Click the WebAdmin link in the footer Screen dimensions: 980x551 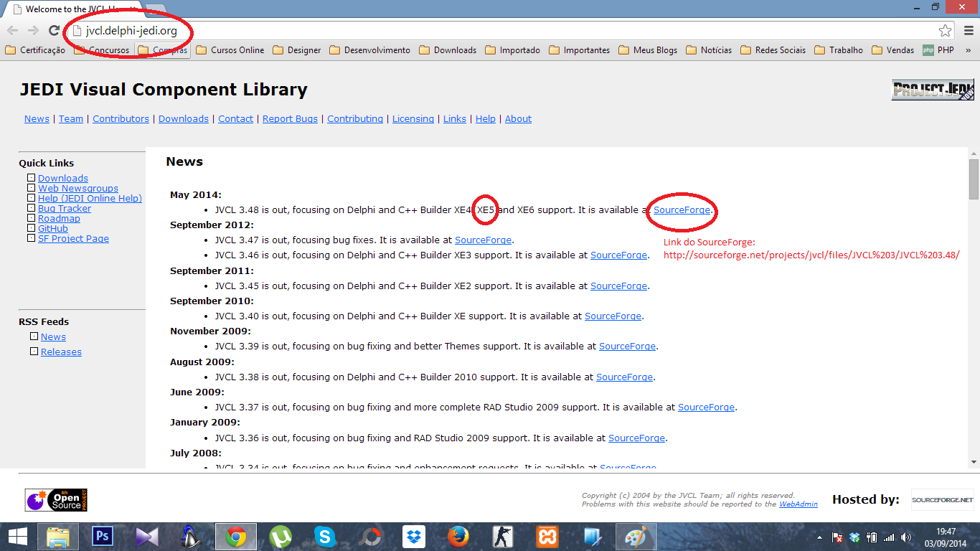(x=798, y=504)
